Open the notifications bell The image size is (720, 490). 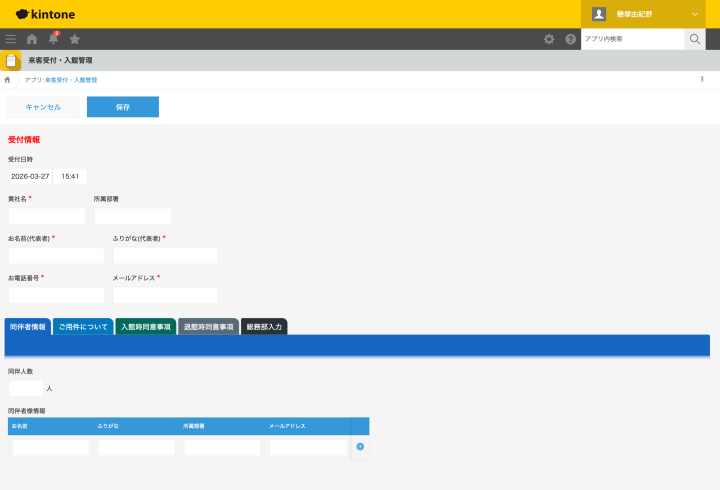[53, 39]
